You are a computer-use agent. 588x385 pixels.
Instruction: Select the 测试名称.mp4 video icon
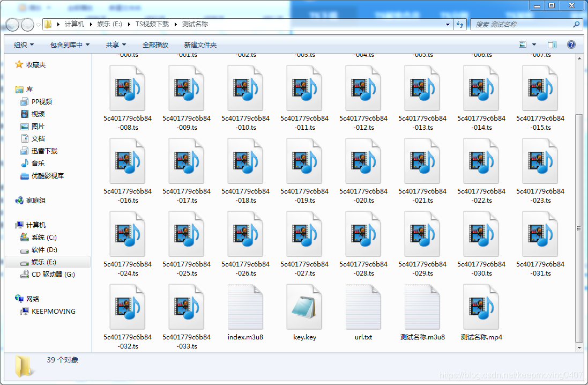pos(481,307)
